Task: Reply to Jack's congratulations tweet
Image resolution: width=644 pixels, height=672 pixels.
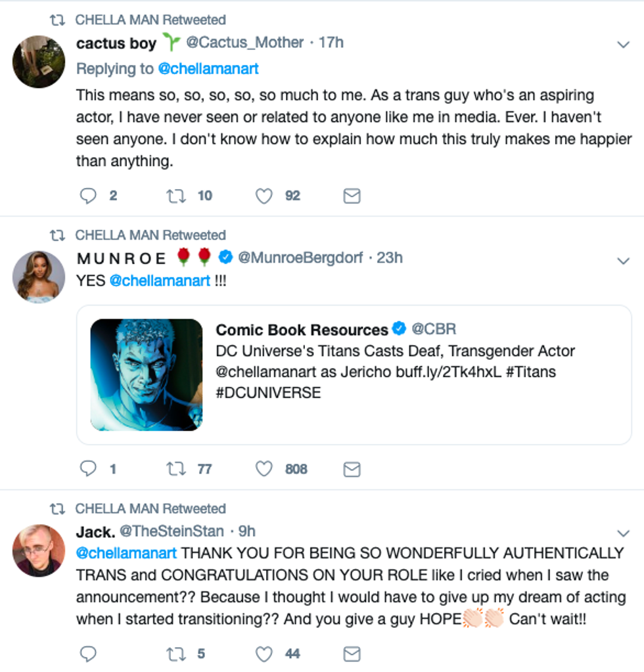Action: (88, 654)
